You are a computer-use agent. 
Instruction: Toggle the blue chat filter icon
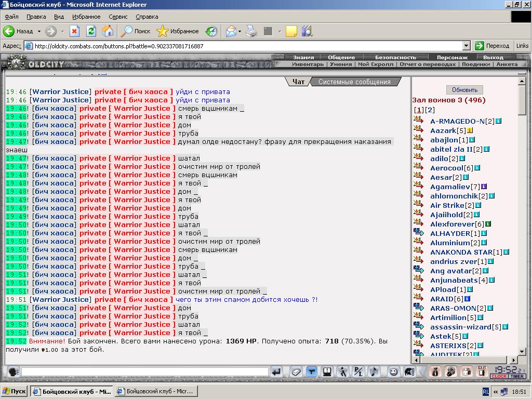312,372
